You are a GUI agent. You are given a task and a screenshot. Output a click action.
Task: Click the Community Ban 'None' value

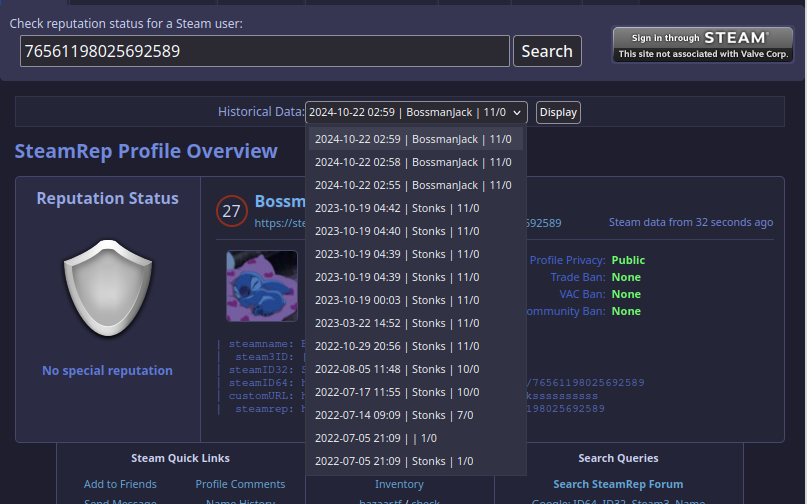(x=626, y=311)
